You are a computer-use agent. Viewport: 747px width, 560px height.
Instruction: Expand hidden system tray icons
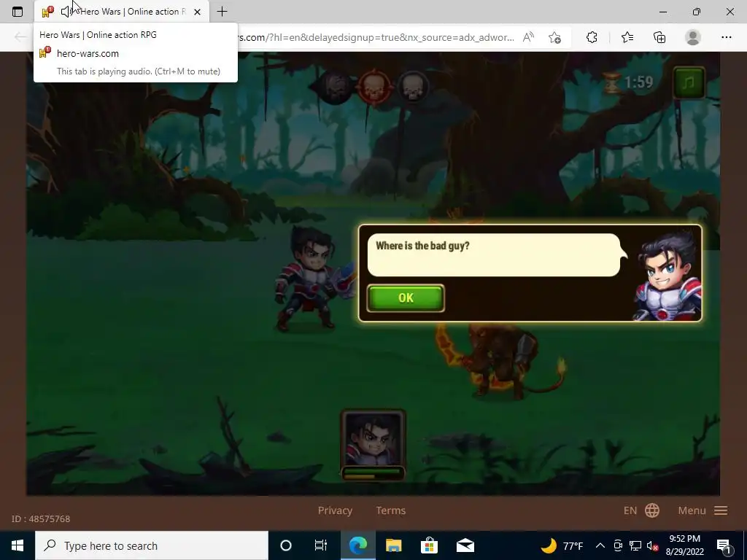click(x=600, y=545)
